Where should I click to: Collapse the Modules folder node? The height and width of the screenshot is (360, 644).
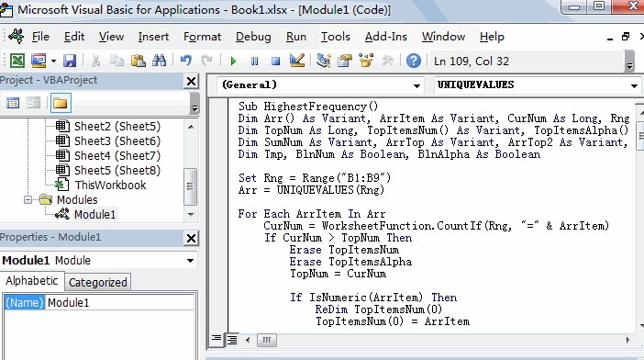[x=28, y=200]
